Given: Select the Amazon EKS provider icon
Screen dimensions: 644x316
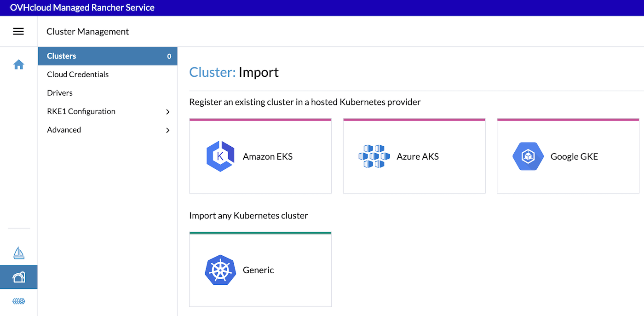Looking at the screenshot, I should 220,156.
